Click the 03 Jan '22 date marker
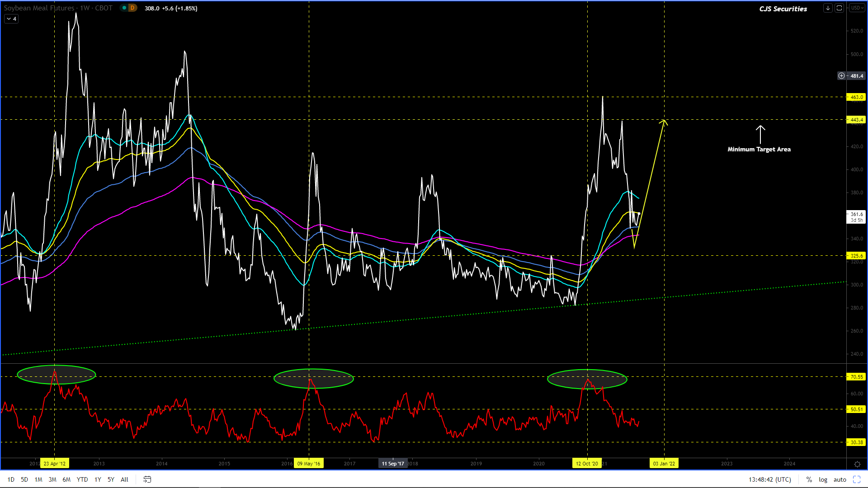868x488 pixels. [x=664, y=464]
